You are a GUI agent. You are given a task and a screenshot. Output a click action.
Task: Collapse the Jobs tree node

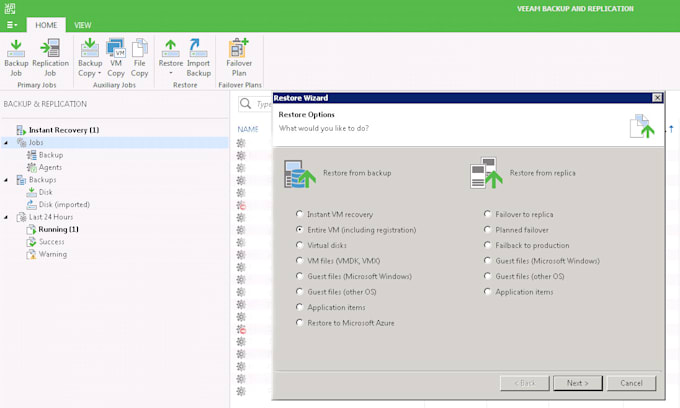click(6, 142)
